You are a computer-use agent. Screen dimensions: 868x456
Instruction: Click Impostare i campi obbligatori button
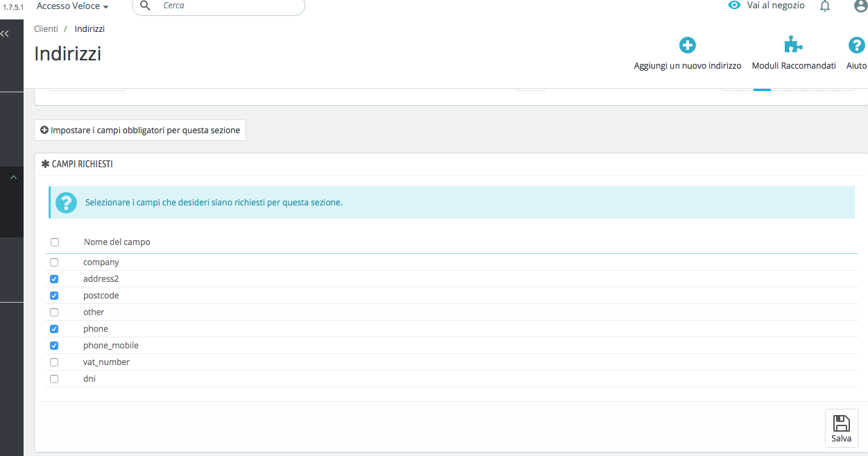point(140,130)
